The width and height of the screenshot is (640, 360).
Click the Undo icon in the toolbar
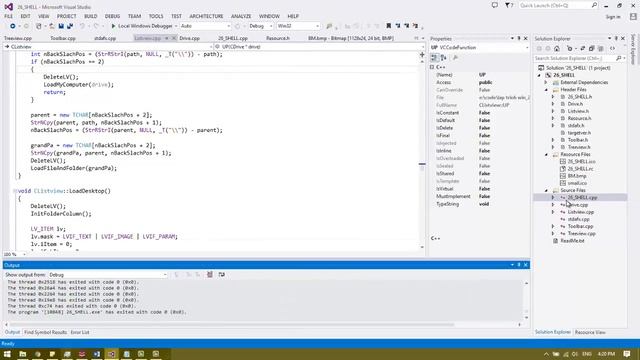82,26
